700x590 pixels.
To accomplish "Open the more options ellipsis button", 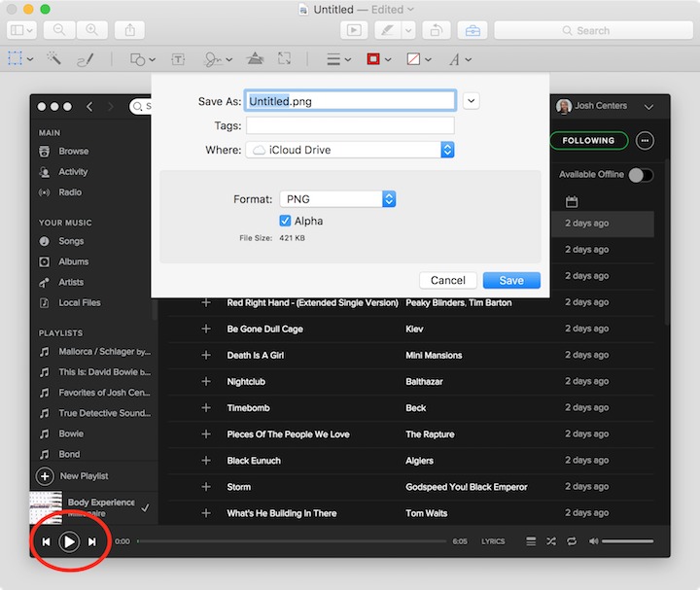I will 645,141.
